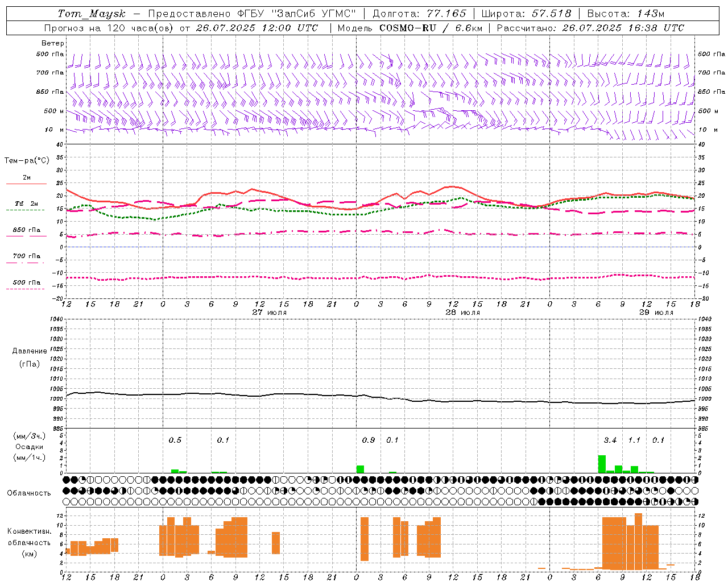The width and height of the screenshot is (728, 582).
Task: Click the tallest green precipitation bar
Action: click(602, 464)
